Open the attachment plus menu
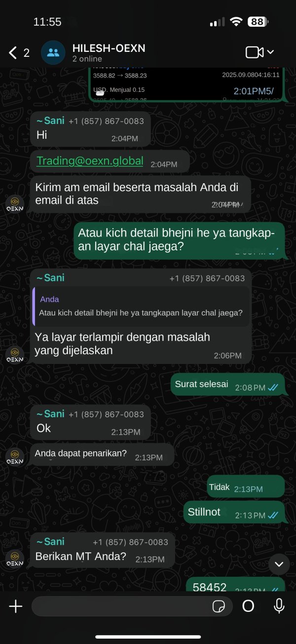Screen dimensions: 296x644 [16, 606]
